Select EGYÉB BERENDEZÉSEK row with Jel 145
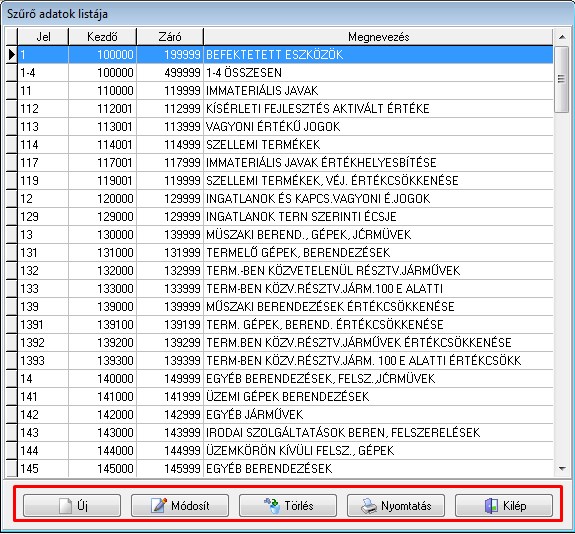 (285, 468)
